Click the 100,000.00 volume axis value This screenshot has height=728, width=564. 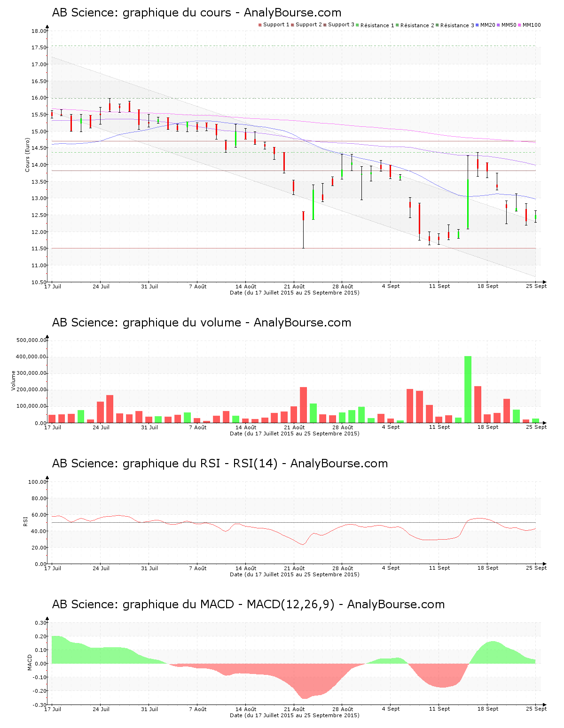click(x=31, y=406)
